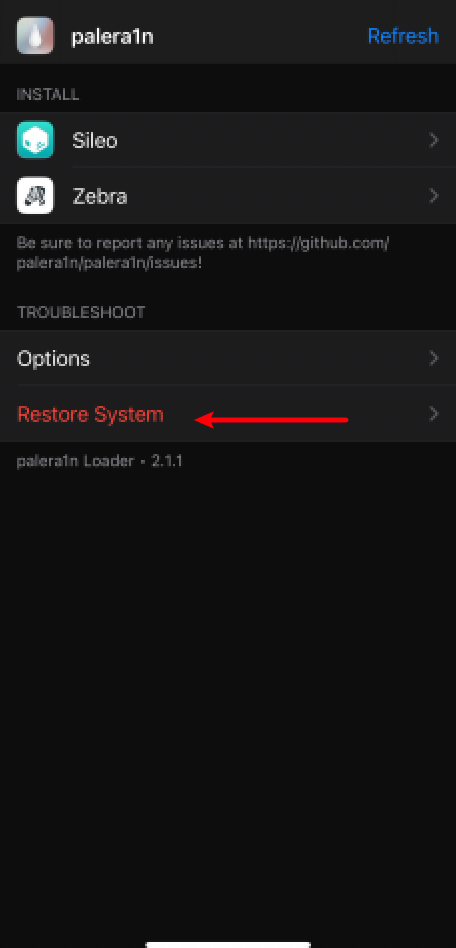
Task: Tap the palera1n app icon in the header
Action: [35, 36]
